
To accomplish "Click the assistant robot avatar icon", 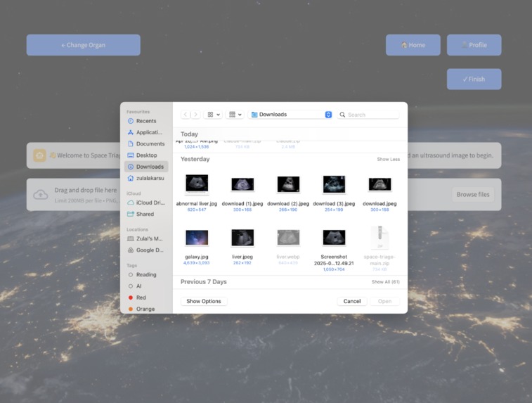I will 39,155.
